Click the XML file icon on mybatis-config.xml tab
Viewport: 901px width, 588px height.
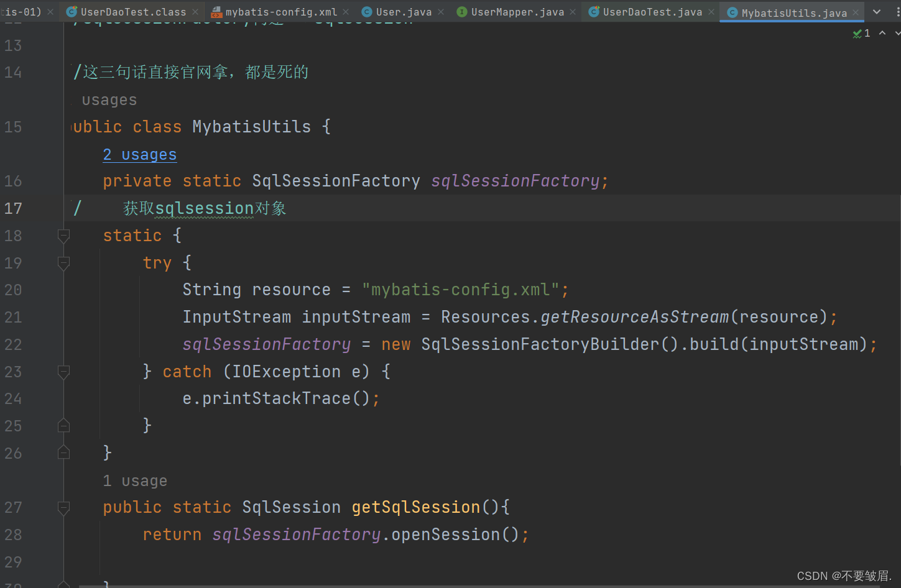pos(216,12)
